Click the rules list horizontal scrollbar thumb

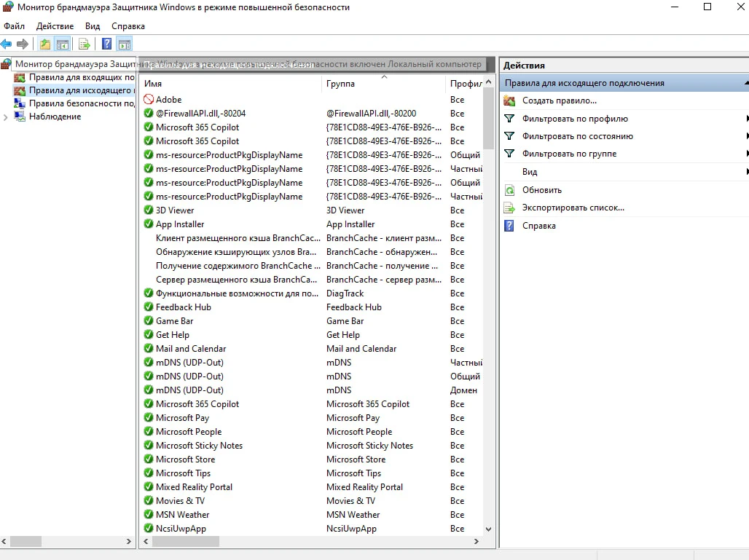pos(185,541)
